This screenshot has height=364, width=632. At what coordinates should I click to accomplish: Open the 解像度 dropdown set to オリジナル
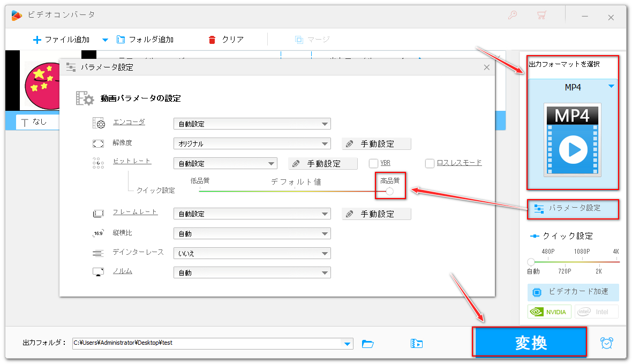click(x=252, y=143)
